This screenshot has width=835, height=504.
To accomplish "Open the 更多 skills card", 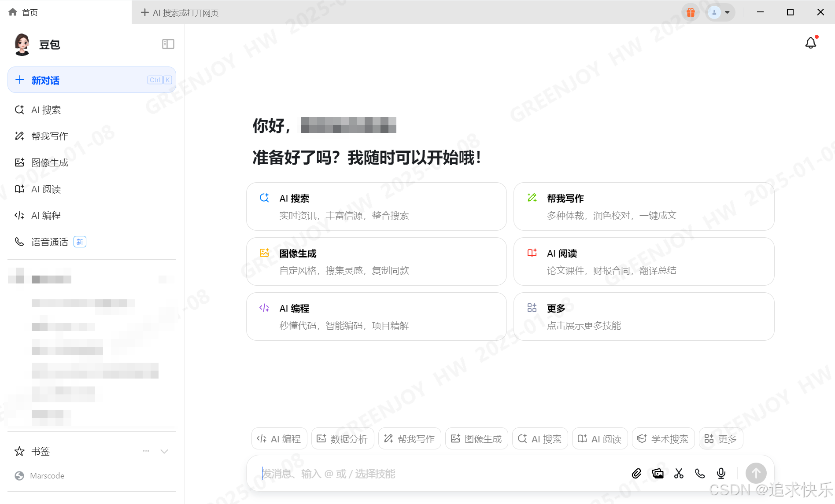I will [644, 316].
